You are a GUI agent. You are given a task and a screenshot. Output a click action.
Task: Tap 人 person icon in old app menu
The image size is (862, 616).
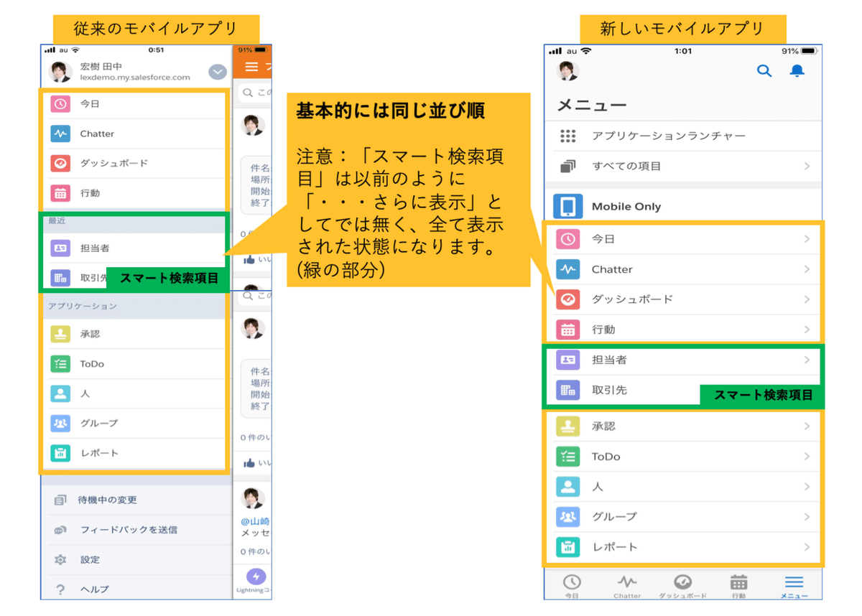pyautogui.click(x=60, y=393)
